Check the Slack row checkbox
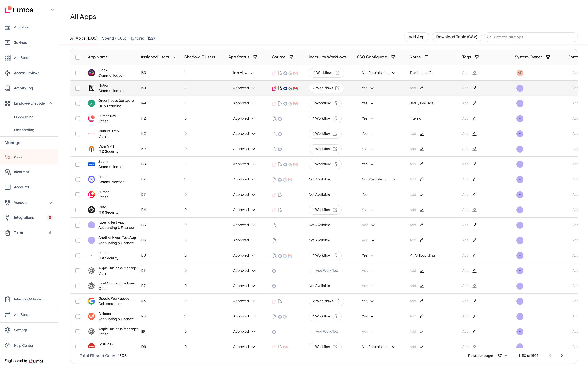588x368 pixels. [78, 73]
